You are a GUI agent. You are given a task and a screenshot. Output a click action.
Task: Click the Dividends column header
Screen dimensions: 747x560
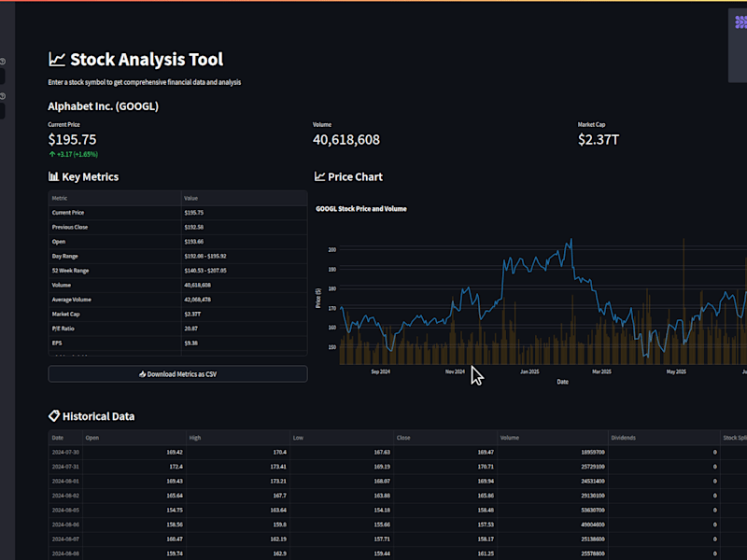[664, 438]
